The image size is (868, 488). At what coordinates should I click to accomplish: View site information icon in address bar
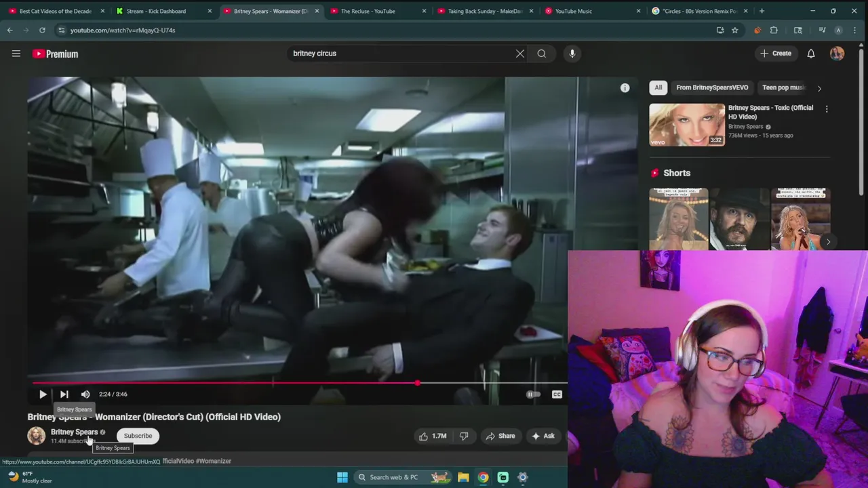[62, 30]
